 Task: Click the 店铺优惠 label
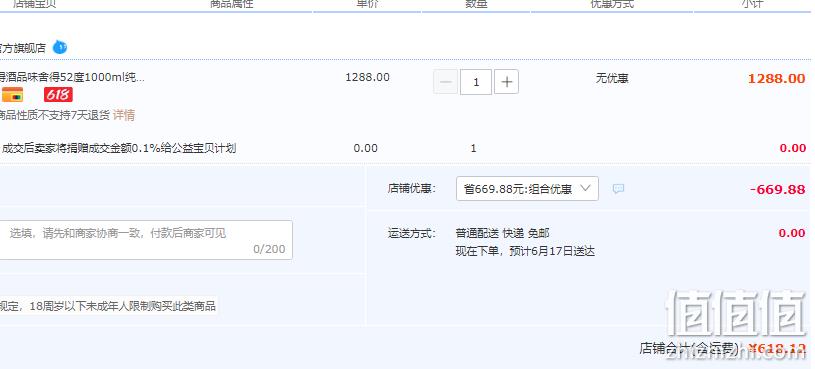point(412,189)
